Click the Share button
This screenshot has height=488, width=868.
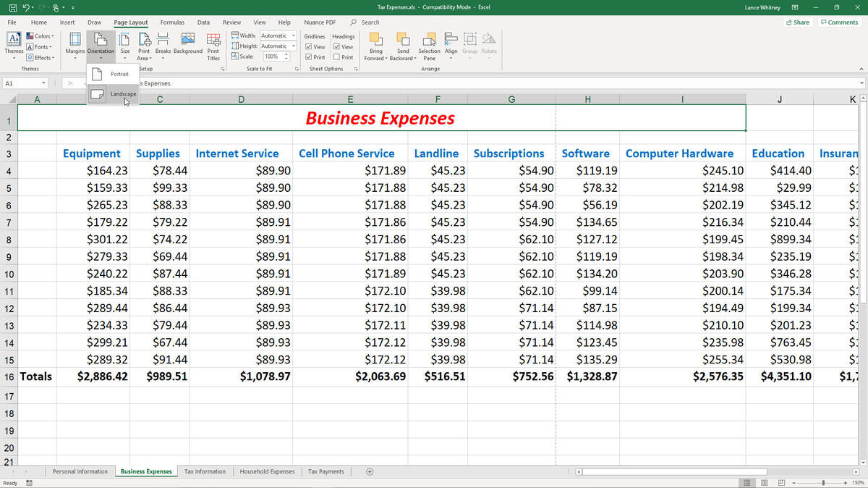coord(797,22)
